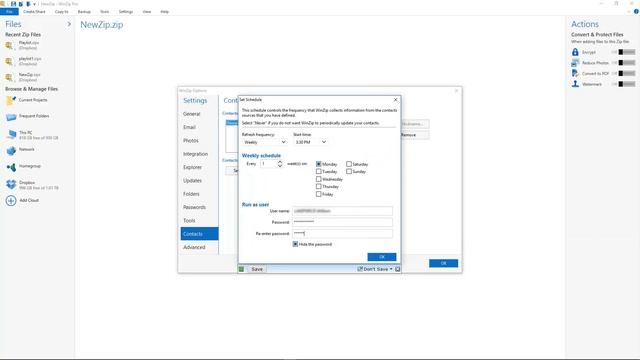Click the small icon right of Don't Save
Screen dimensions: 640x360
[x=398, y=269]
